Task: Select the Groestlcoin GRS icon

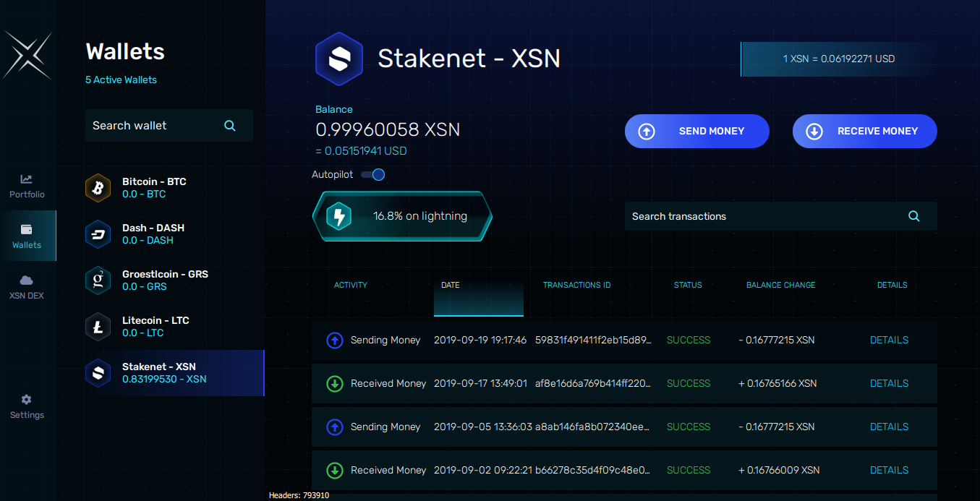Action: click(98, 281)
